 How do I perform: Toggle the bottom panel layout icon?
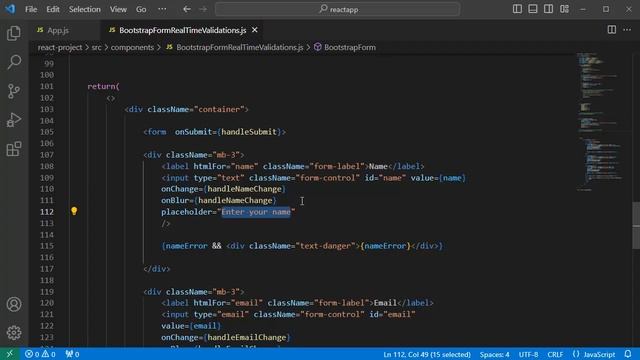[533, 9]
